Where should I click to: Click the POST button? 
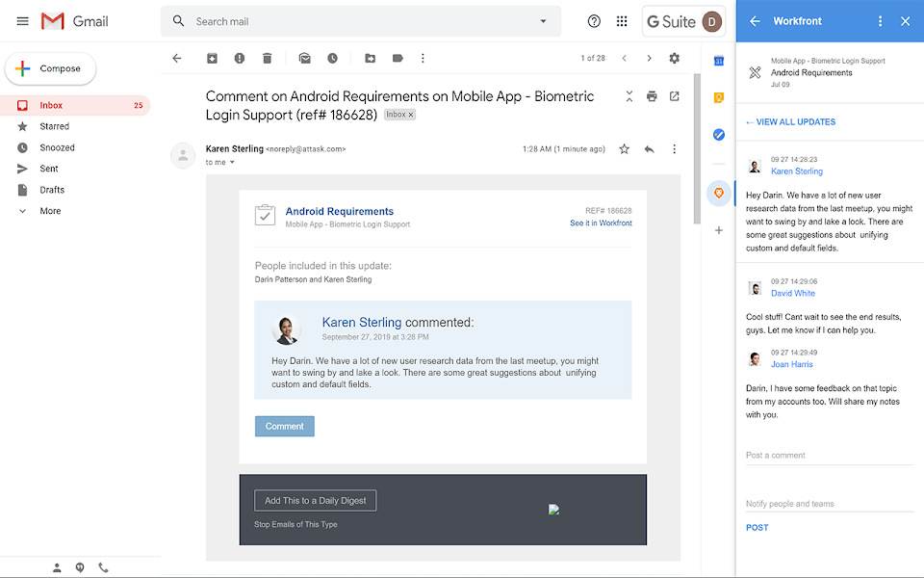pos(757,528)
